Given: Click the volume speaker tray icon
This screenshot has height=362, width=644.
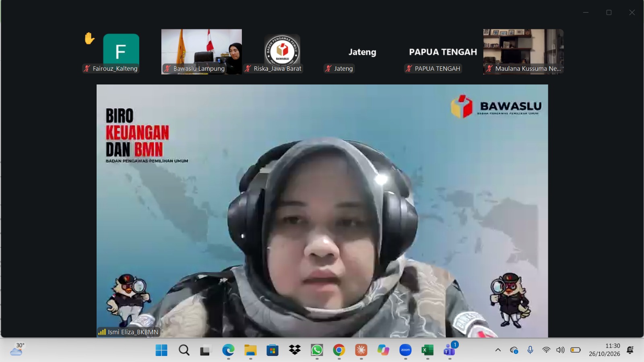Looking at the screenshot, I should tap(560, 350).
